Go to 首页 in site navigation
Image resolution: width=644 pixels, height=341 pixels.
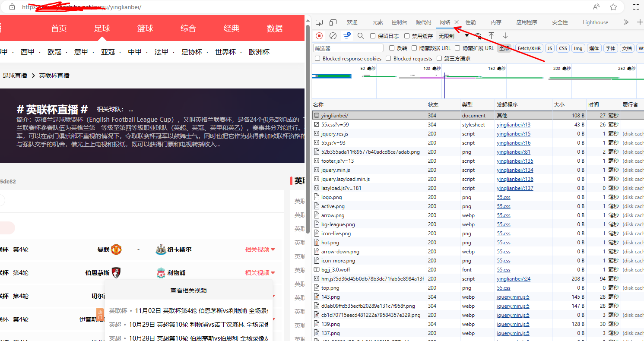tap(59, 28)
